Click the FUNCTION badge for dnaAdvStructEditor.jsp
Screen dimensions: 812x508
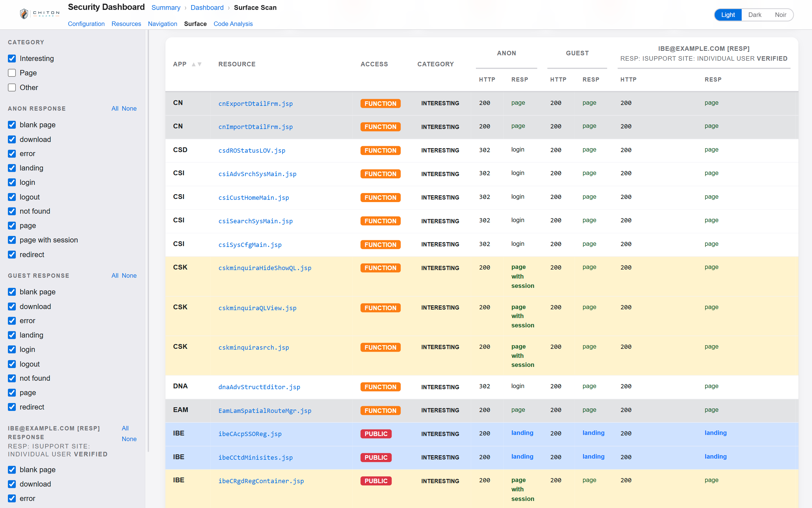coord(381,387)
